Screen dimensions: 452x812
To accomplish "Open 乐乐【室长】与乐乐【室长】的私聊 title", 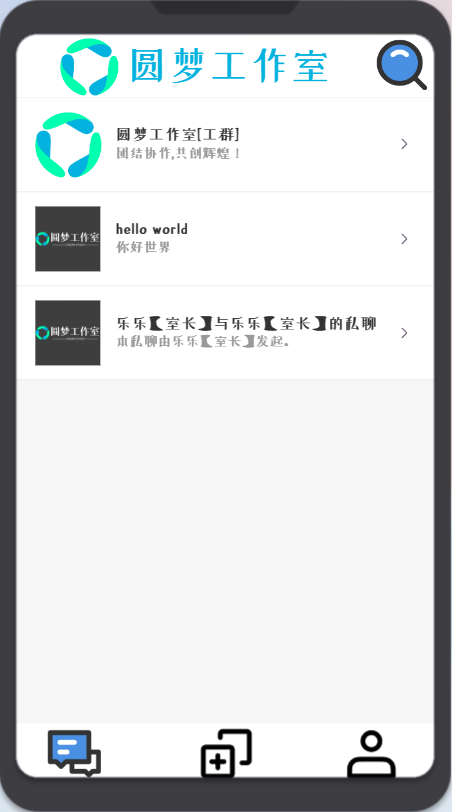I will 246,324.
